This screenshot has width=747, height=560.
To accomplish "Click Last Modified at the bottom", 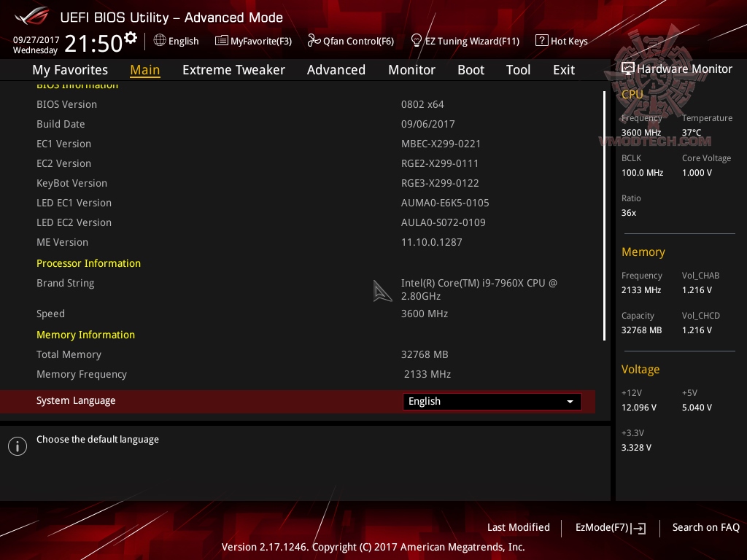I will [519, 527].
